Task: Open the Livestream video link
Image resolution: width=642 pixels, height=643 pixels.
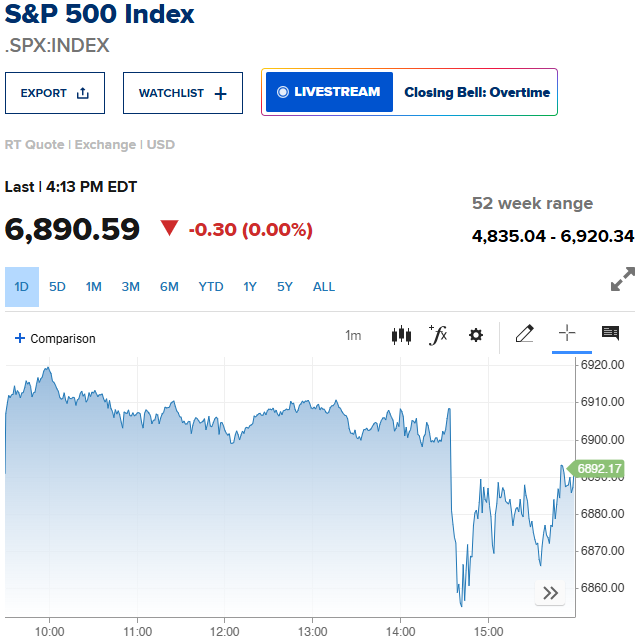Action: (x=329, y=92)
